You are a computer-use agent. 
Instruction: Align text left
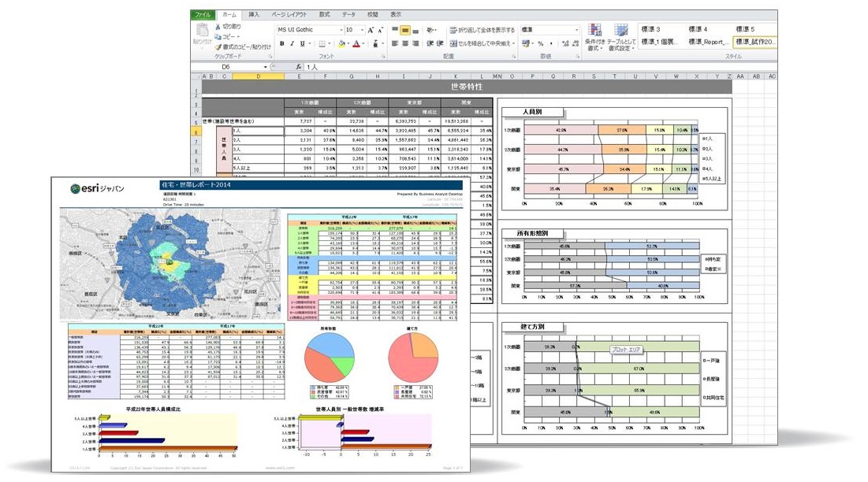(x=395, y=43)
